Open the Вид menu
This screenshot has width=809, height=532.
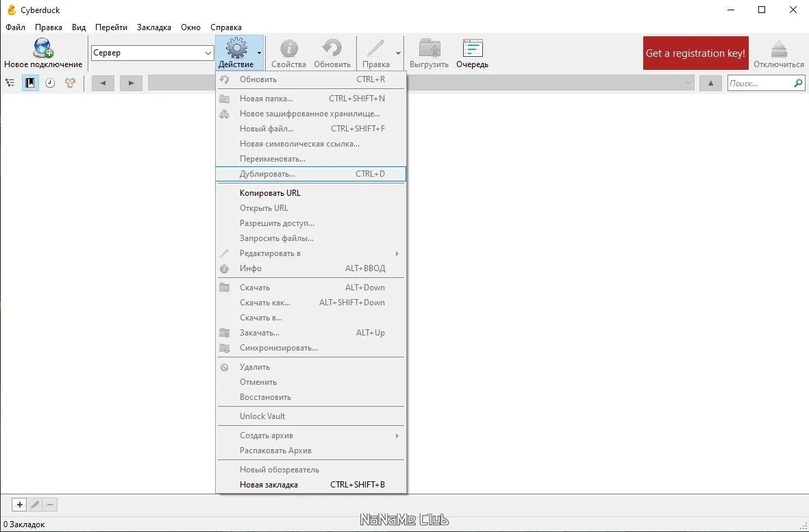pyautogui.click(x=78, y=27)
